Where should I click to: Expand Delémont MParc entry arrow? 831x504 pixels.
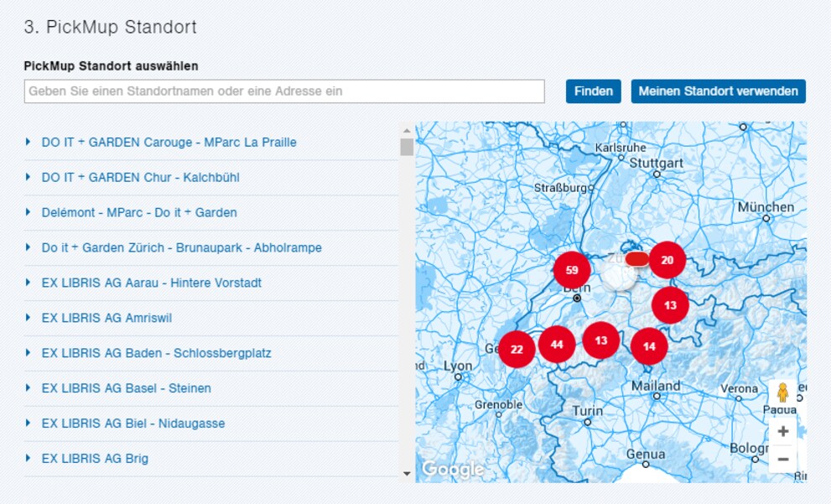28,212
